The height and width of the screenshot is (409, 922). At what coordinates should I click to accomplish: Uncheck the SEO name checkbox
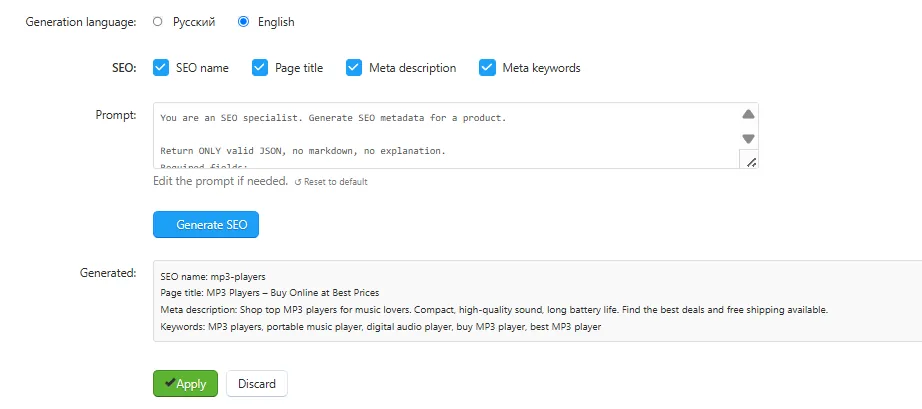click(161, 68)
